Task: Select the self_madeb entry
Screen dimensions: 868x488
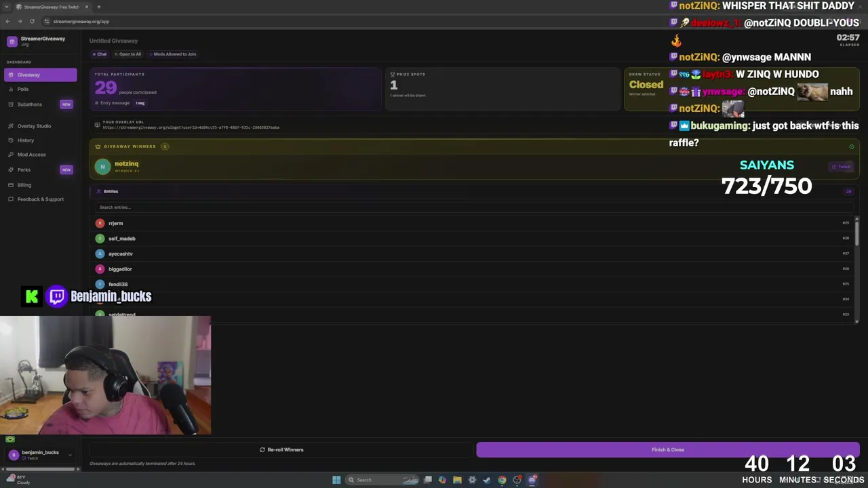Action: (x=473, y=239)
